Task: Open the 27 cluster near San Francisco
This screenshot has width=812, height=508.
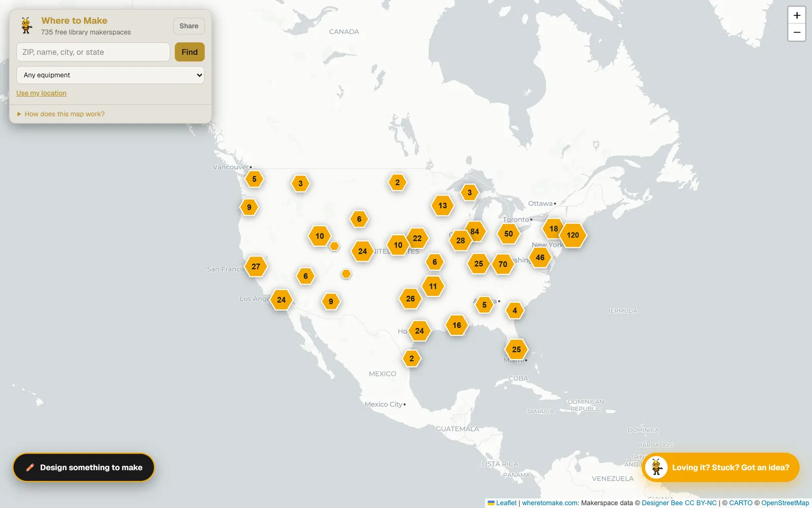Action: [256, 266]
